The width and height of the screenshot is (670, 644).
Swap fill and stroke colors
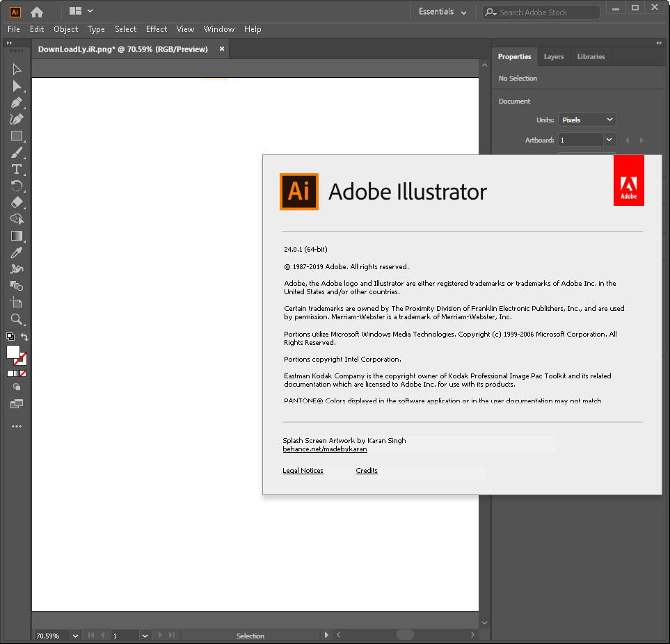(24, 337)
